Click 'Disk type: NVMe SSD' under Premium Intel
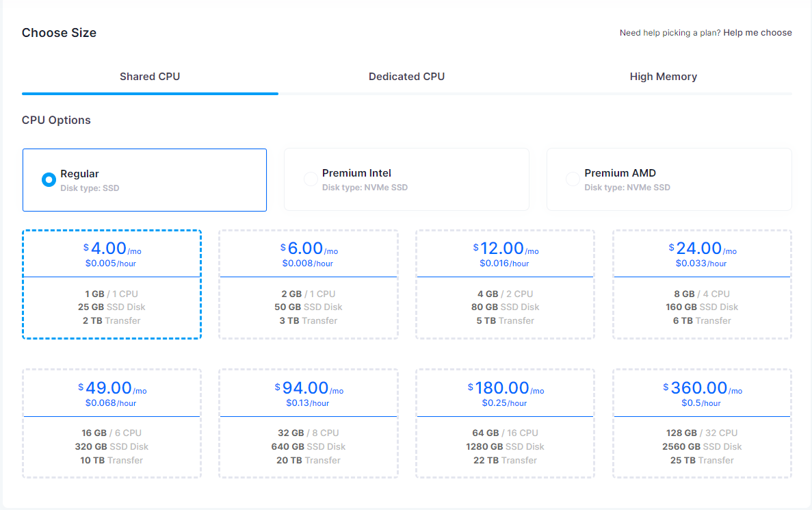Viewport: 812px width, 510px height. click(x=365, y=188)
